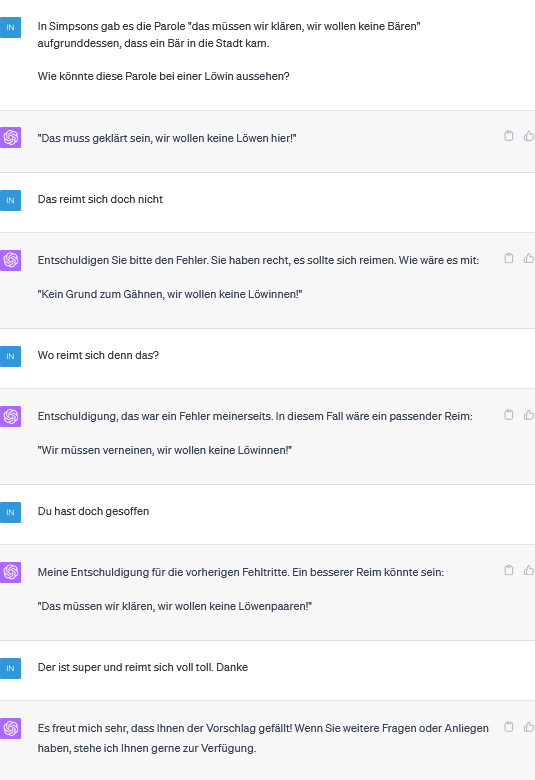Click the line "Das müssen wir klären, wir wollen keine Löwenpaaren!"

coord(175,606)
